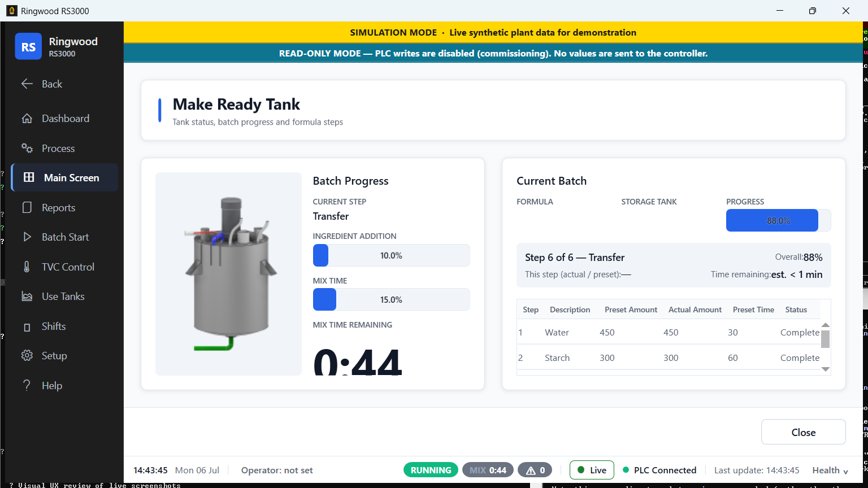Click the Shifts square icon

(x=27, y=327)
